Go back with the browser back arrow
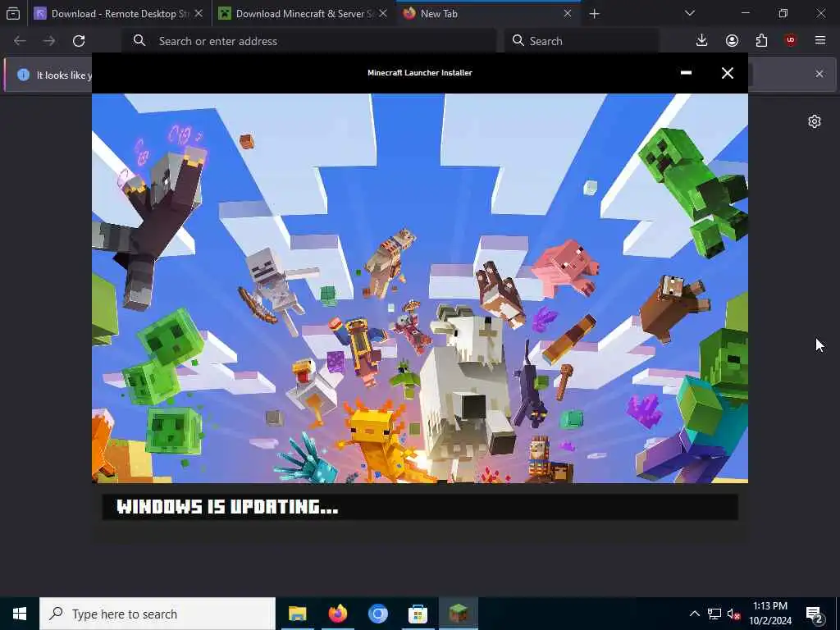 20,41
